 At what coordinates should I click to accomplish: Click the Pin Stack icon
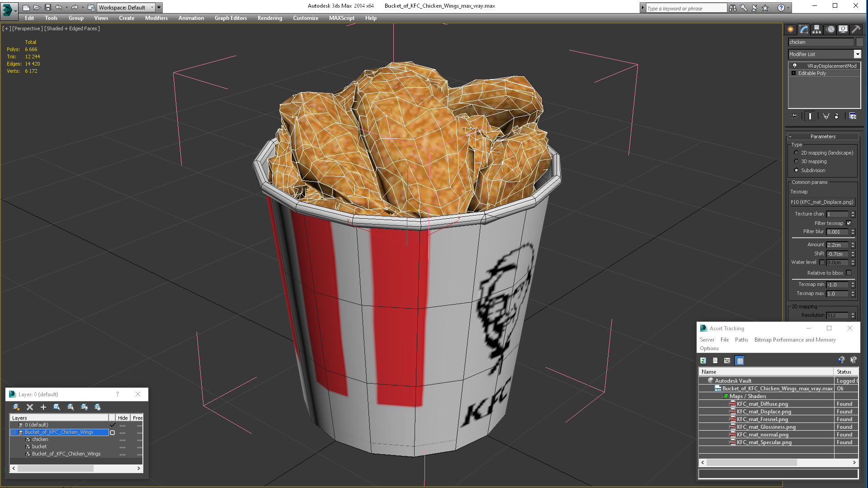pos(794,116)
